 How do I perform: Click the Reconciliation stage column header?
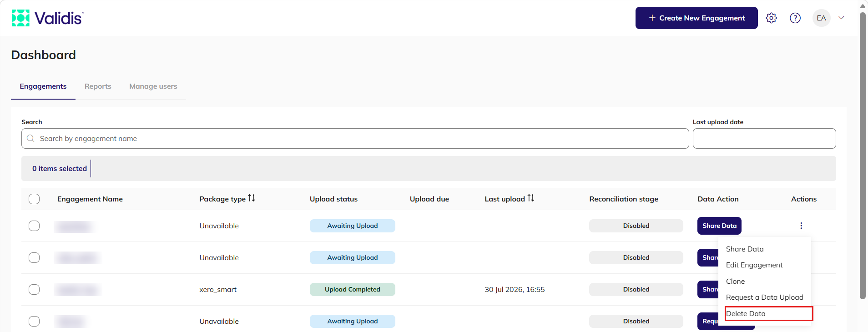point(624,199)
